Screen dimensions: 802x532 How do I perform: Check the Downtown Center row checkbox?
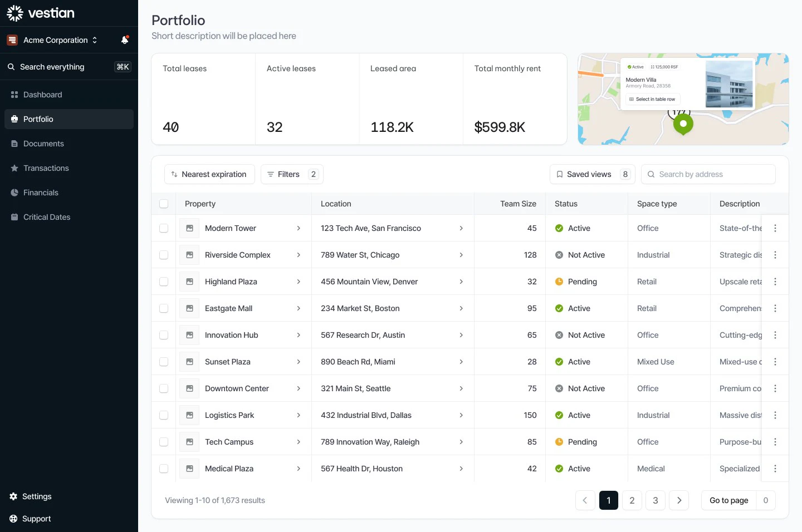pos(164,388)
